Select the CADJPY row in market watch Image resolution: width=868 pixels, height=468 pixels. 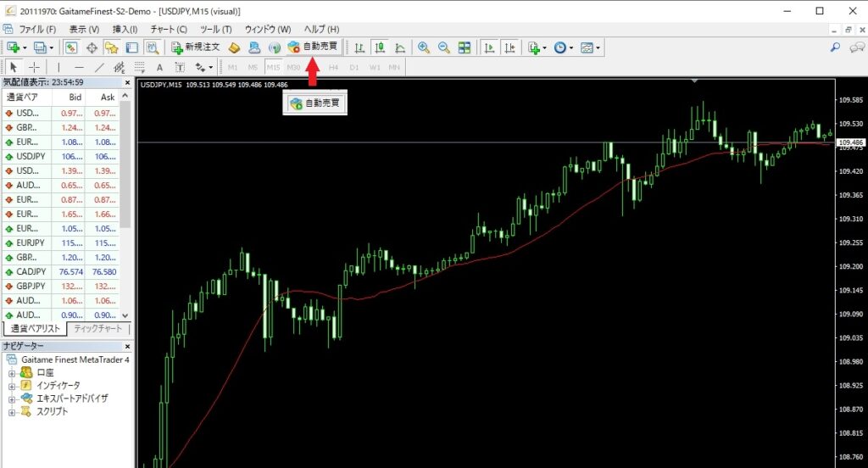pyautogui.click(x=60, y=272)
